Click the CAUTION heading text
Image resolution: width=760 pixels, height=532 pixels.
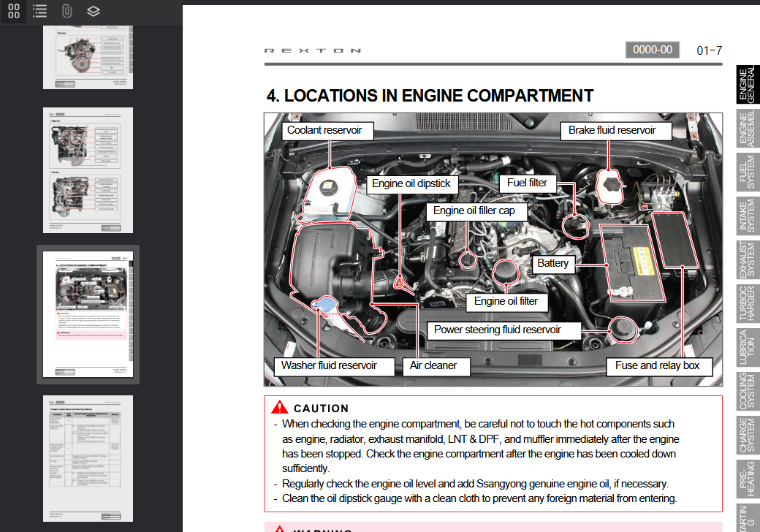(322, 408)
